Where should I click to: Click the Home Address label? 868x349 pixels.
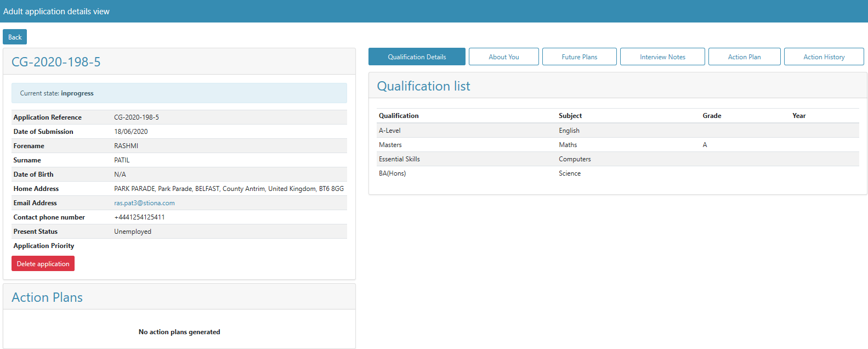[x=36, y=189]
